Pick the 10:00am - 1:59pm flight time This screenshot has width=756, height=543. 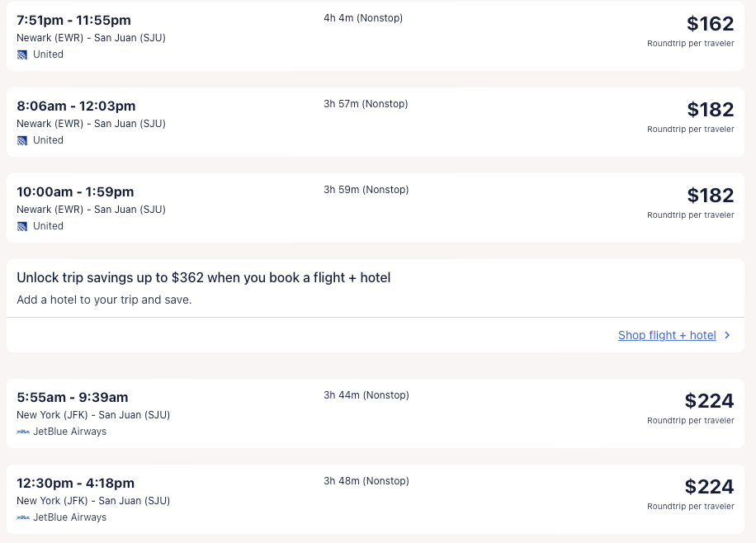tap(75, 191)
